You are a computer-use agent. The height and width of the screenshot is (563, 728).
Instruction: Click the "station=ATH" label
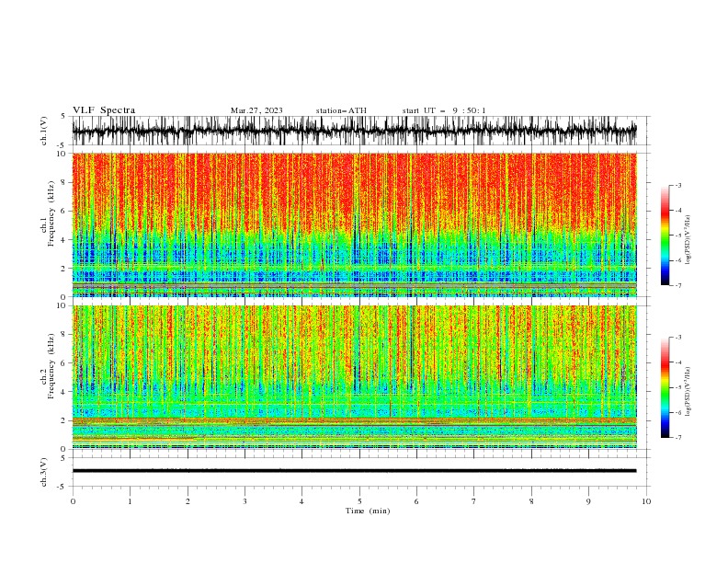341,110
